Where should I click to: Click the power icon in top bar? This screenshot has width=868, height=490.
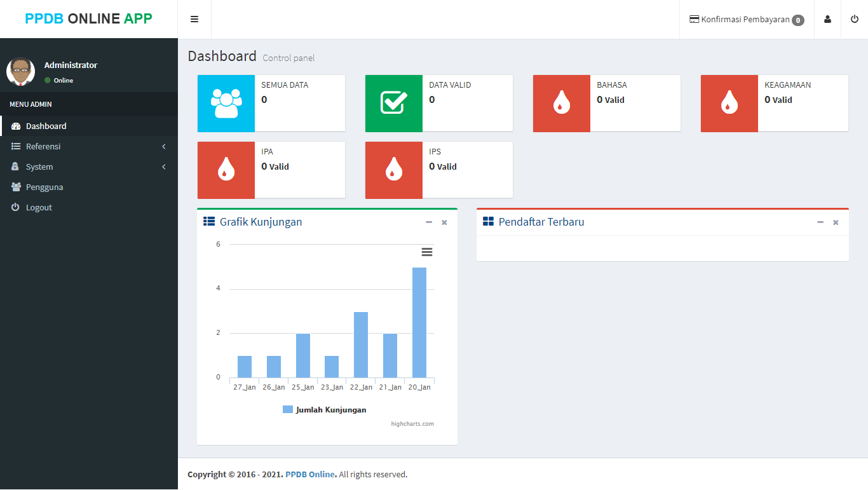[855, 19]
